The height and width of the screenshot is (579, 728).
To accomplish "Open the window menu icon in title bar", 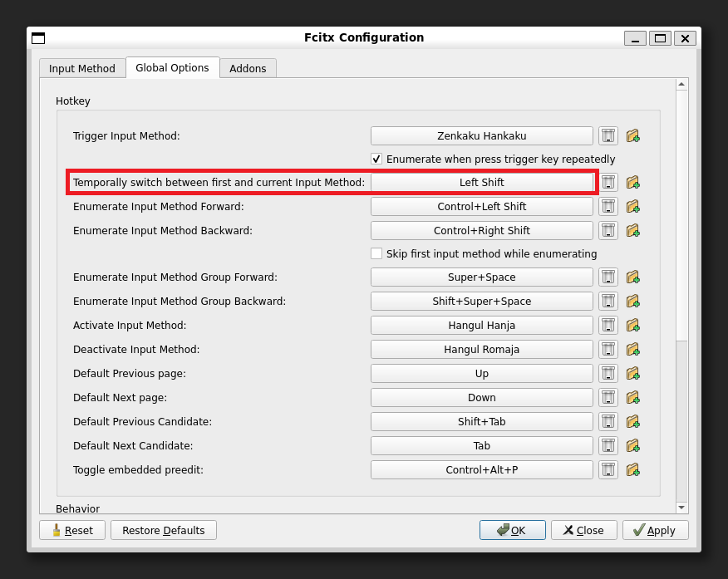I will coord(38,38).
